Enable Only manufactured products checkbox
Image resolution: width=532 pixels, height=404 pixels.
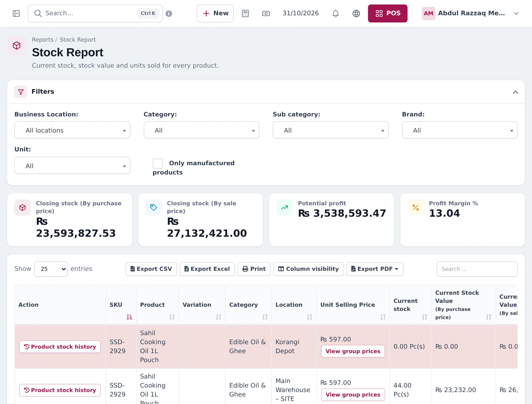158,163
